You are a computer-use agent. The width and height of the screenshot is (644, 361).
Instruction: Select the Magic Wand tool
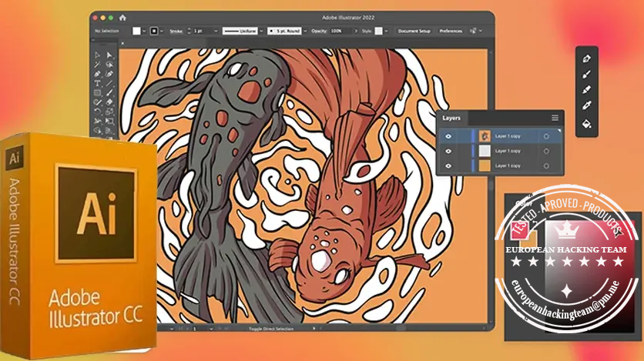click(x=97, y=65)
